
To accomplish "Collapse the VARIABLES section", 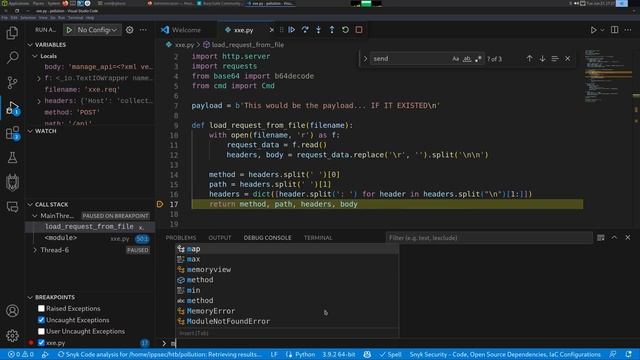I will (x=50, y=45).
